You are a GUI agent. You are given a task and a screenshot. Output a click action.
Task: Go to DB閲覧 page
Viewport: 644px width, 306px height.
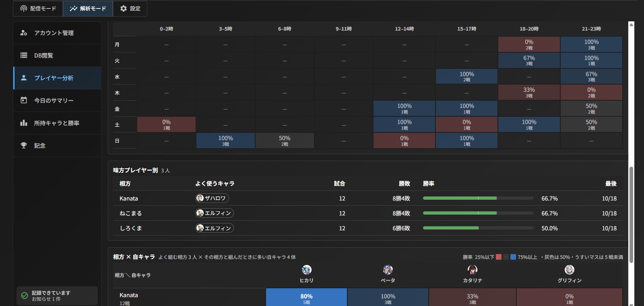[x=57, y=56]
